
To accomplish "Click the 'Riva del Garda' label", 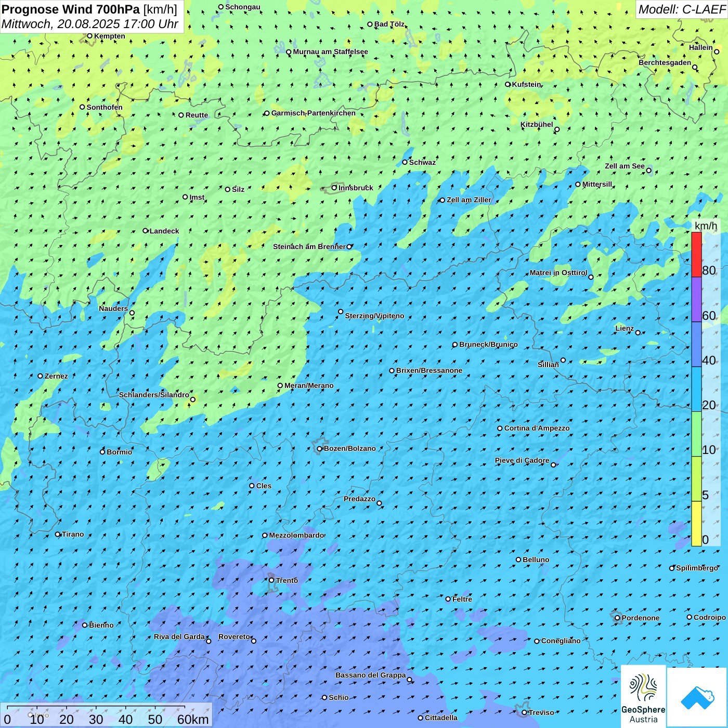I will pyautogui.click(x=179, y=636).
